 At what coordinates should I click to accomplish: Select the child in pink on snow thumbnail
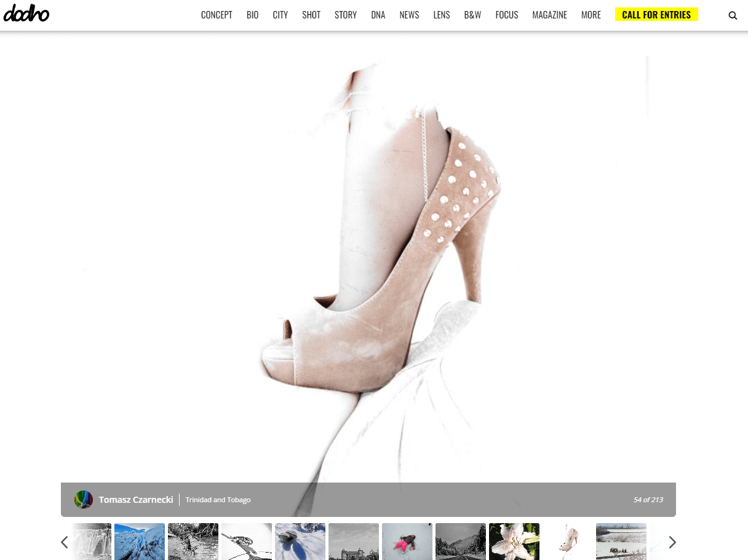point(407,542)
